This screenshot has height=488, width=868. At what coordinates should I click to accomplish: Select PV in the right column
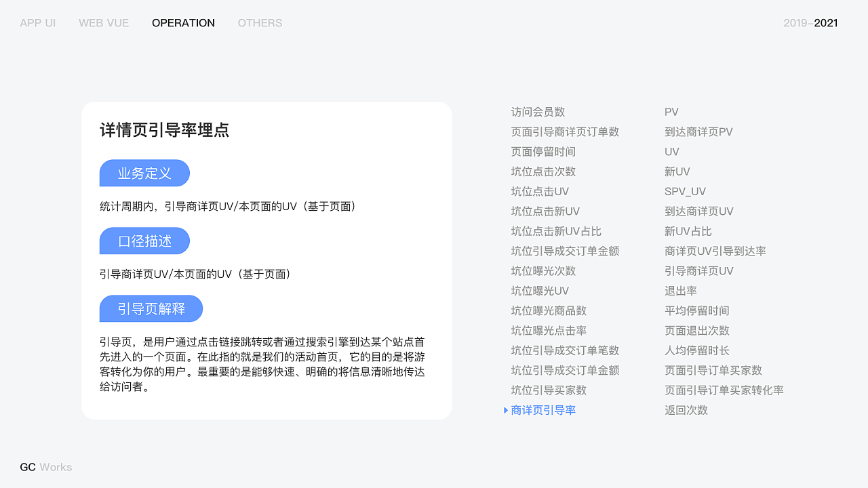point(671,112)
